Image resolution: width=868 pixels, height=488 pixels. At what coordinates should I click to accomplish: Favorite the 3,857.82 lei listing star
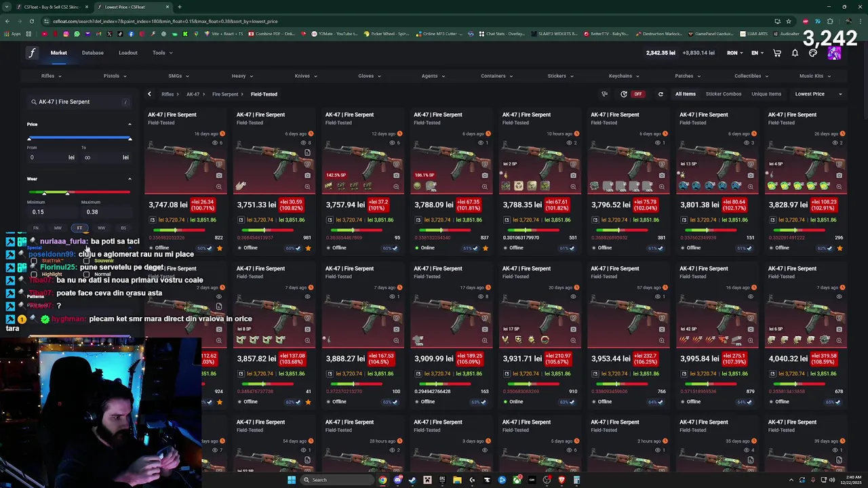308,402
